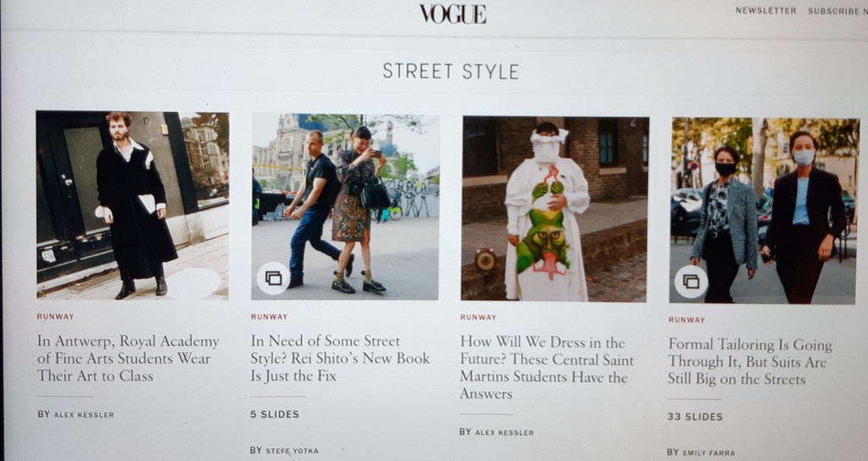This screenshot has width=868, height=461.
Task: Select the Subscribe menu item
Action: [x=837, y=11]
